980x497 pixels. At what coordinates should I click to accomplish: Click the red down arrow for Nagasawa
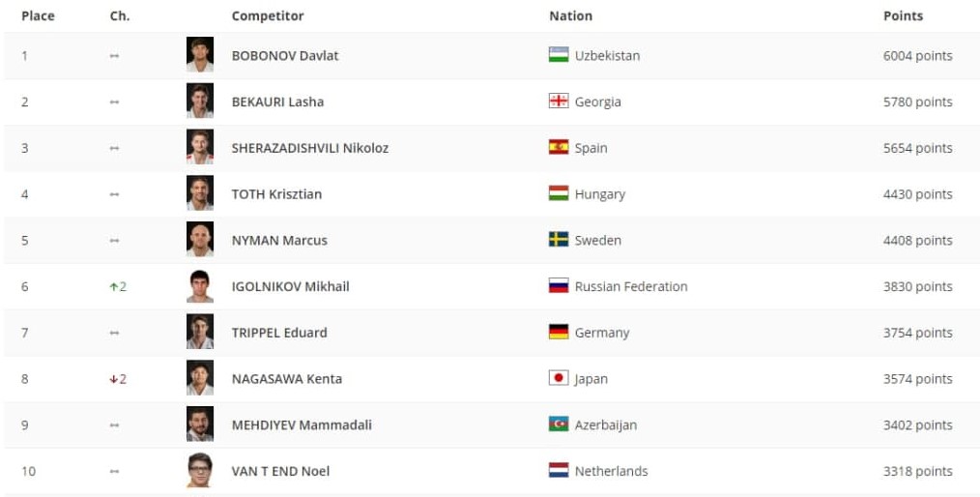[x=113, y=379]
